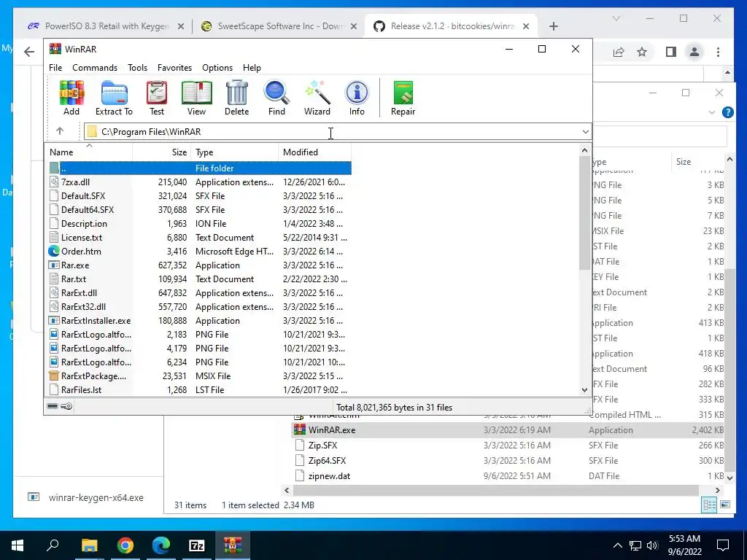
Task: Click the drive and key status bar icon
Action: tap(60, 406)
